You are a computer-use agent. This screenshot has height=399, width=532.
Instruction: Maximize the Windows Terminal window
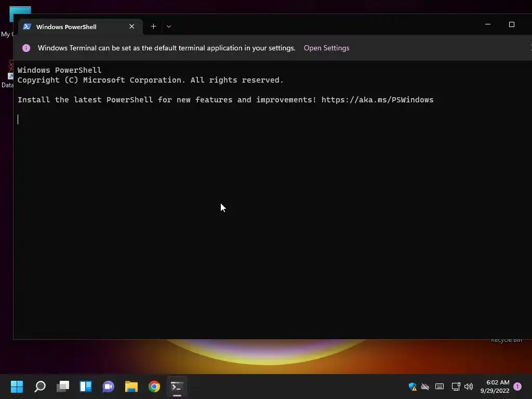pos(512,24)
